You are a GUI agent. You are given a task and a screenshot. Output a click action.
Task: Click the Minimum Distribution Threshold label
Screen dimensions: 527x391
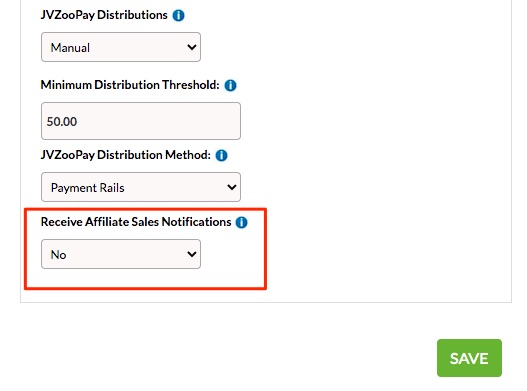[130, 85]
